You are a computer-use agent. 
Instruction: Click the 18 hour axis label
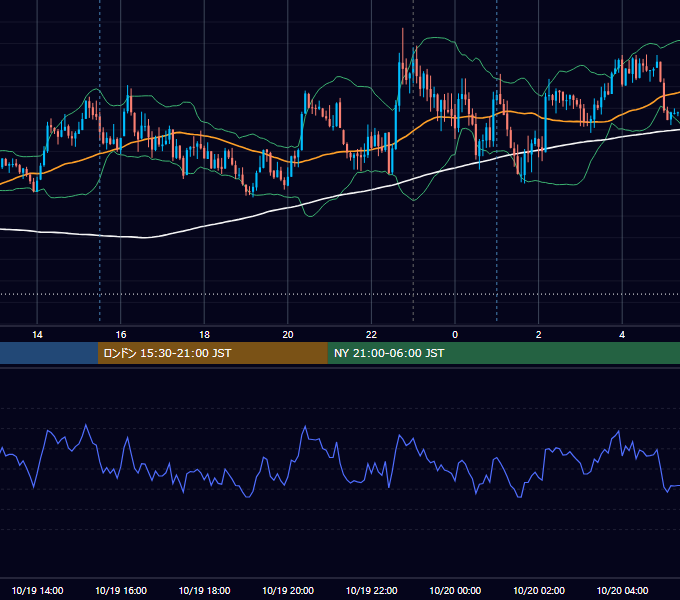[x=204, y=335]
